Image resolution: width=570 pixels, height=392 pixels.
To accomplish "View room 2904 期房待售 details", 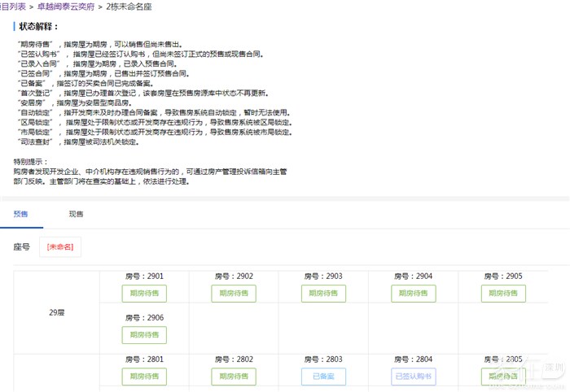I will [x=413, y=294].
